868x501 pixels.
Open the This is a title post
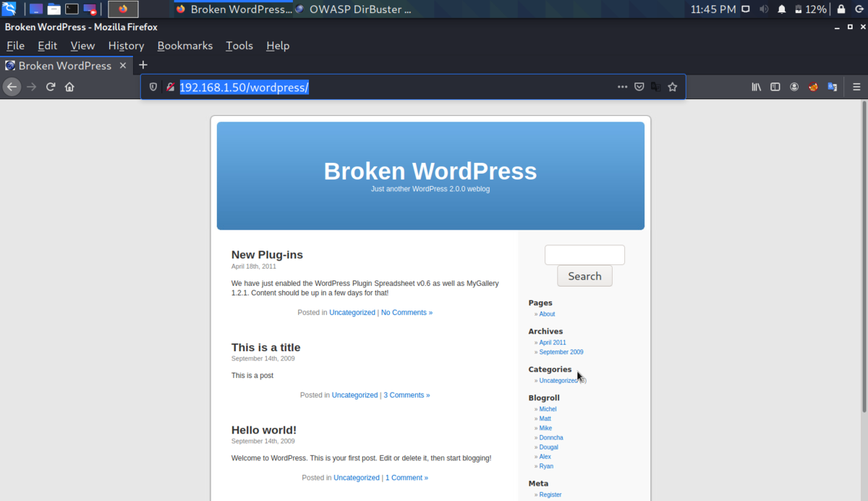point(265,348)
